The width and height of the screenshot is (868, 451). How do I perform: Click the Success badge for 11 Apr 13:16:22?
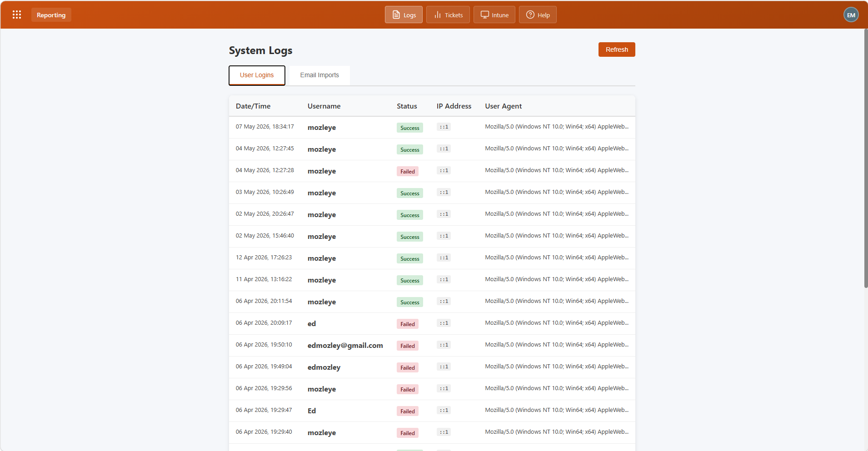pos(410,280)
